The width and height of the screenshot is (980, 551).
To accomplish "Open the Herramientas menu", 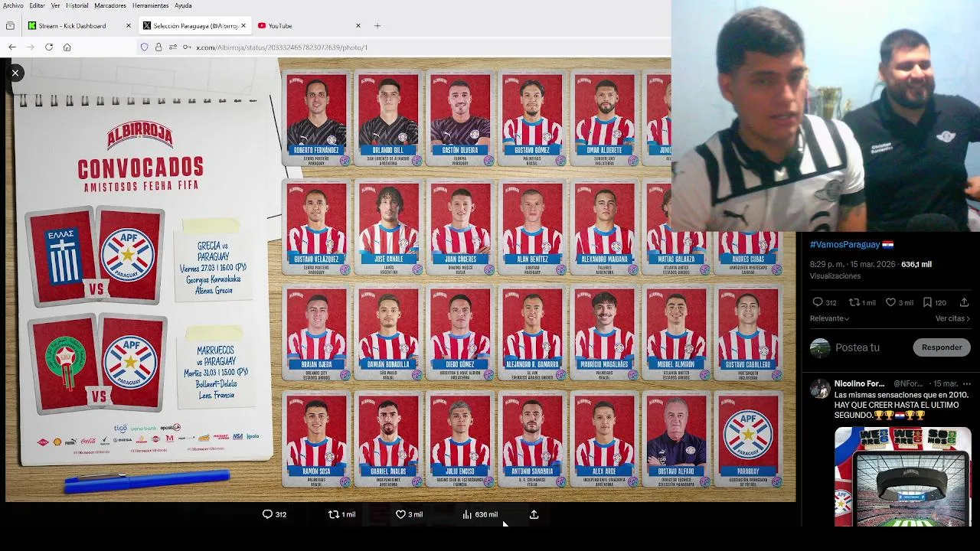I will pyautogui.click(x=150, y=5).
